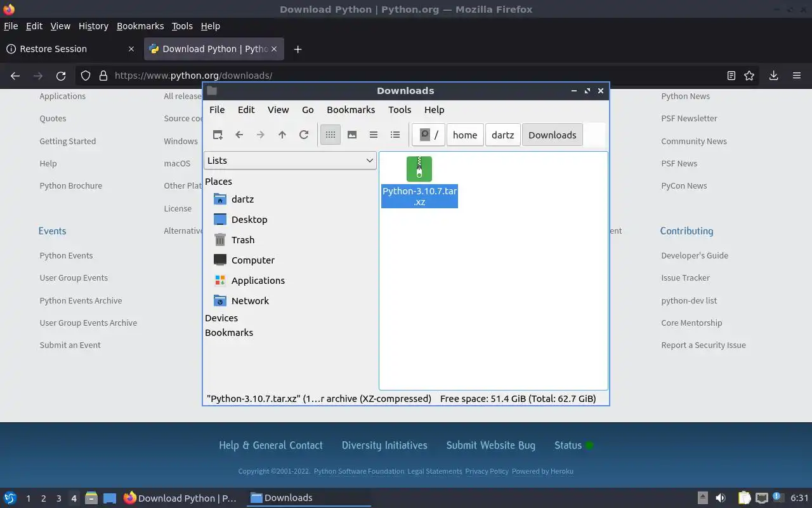Screen dimensions: 812x508
Task: Switch to Firefox via the taskbar button
Action: (x=181, y=498)
